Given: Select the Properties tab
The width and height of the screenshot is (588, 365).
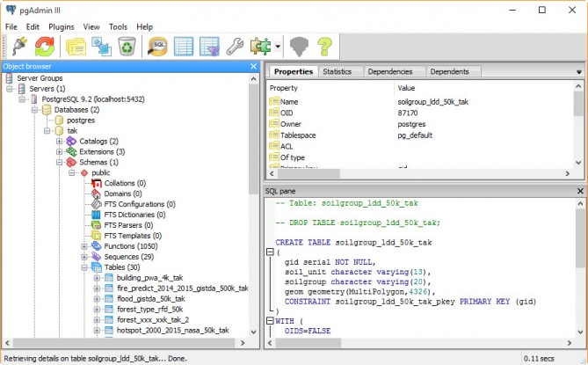Looking at the screenshot, I should click(x=294, y=71).
